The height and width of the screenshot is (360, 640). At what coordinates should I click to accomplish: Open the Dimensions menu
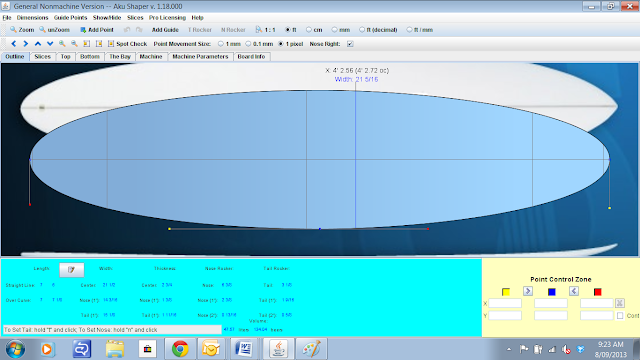click(x=32, y=18)
